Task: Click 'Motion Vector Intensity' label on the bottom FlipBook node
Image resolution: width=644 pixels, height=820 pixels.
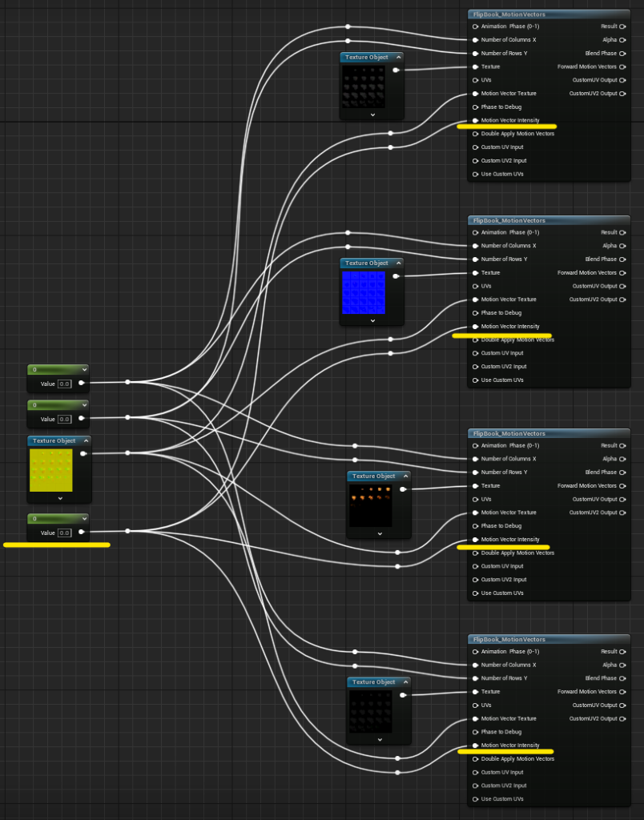Action: (510, 746)
